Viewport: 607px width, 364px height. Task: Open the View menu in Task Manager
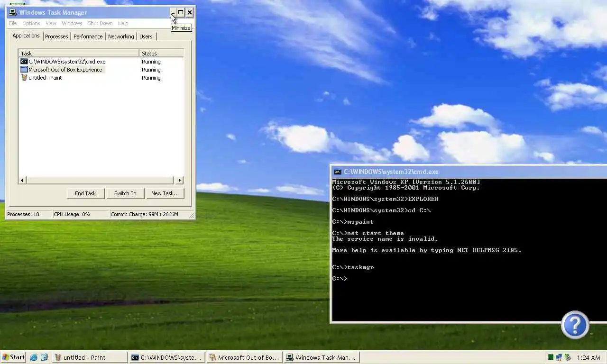[51, 23]
